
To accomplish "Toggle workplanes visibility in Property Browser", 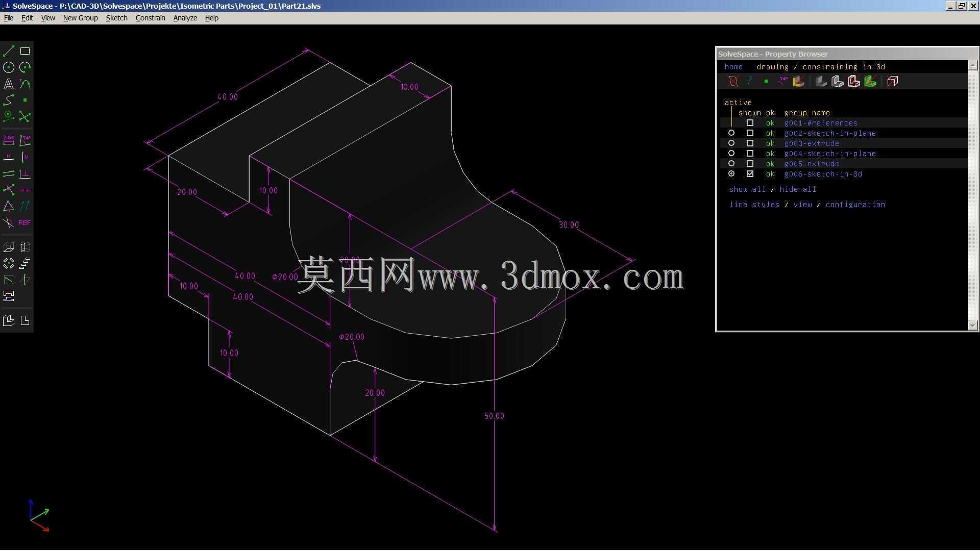I will [x=733, y=82].
